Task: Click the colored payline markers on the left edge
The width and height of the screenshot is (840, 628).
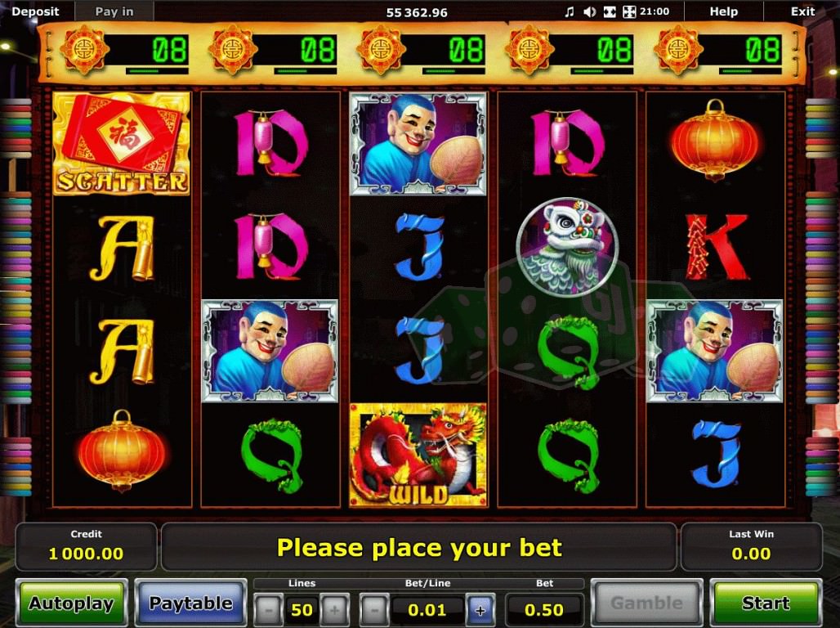Action: 17,298
